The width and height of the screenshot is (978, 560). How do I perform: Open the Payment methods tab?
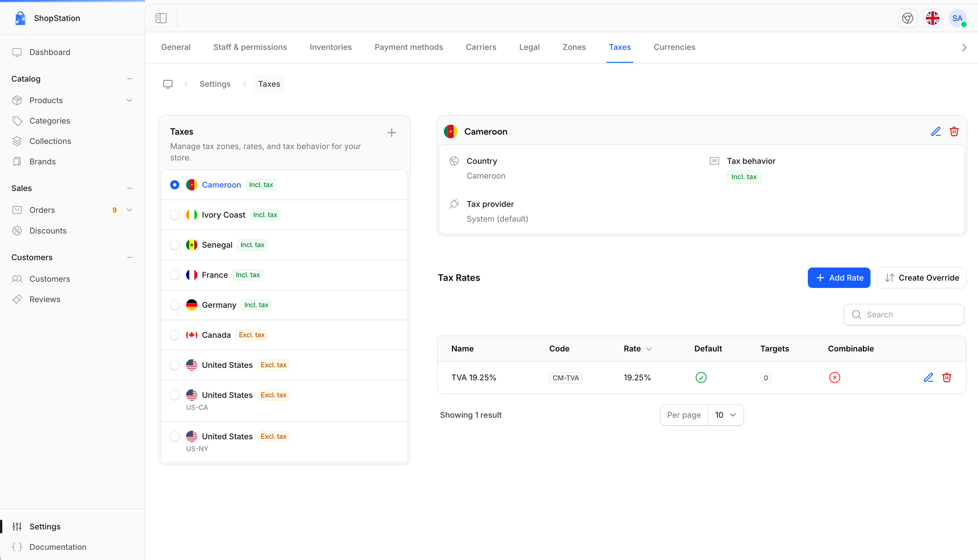click(409, 47)
